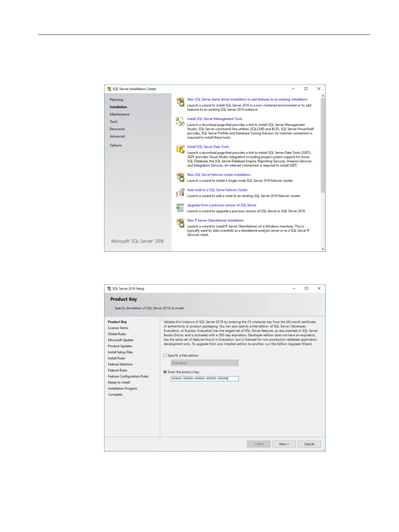Select Options in the sidebar
Screen dimensions: 399x532
(x=116, y=145)
